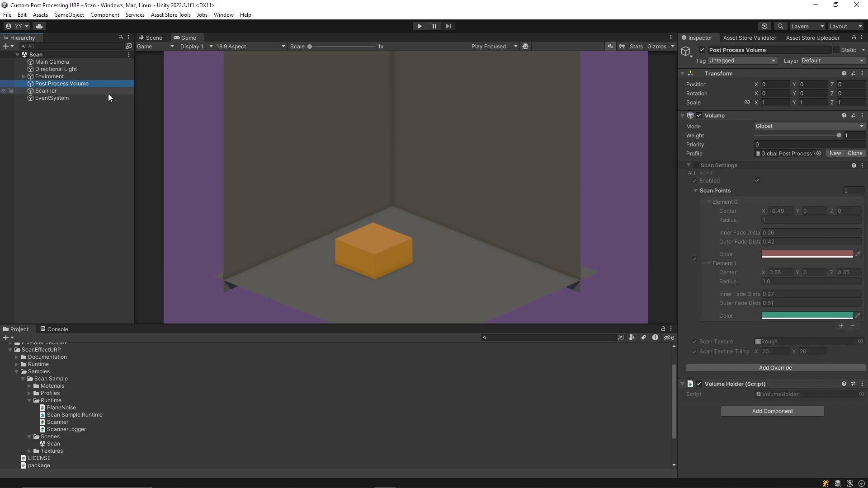Click the Add Component button

[773, 411]
